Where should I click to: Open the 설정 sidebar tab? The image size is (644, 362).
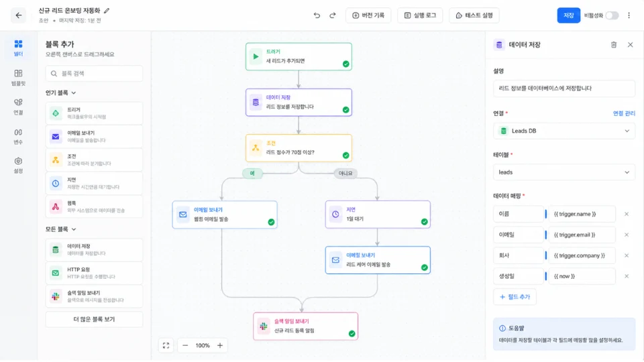click(18, 166)
